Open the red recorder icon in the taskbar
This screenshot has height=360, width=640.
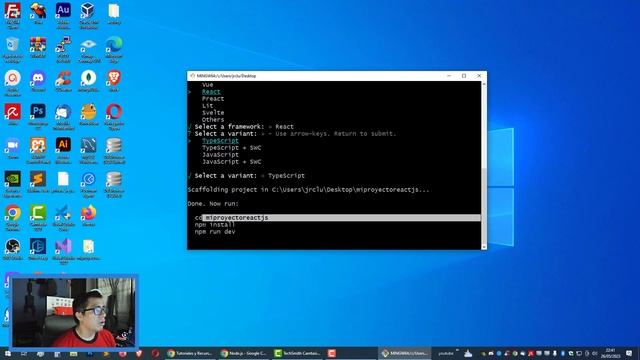pos(332,353)
